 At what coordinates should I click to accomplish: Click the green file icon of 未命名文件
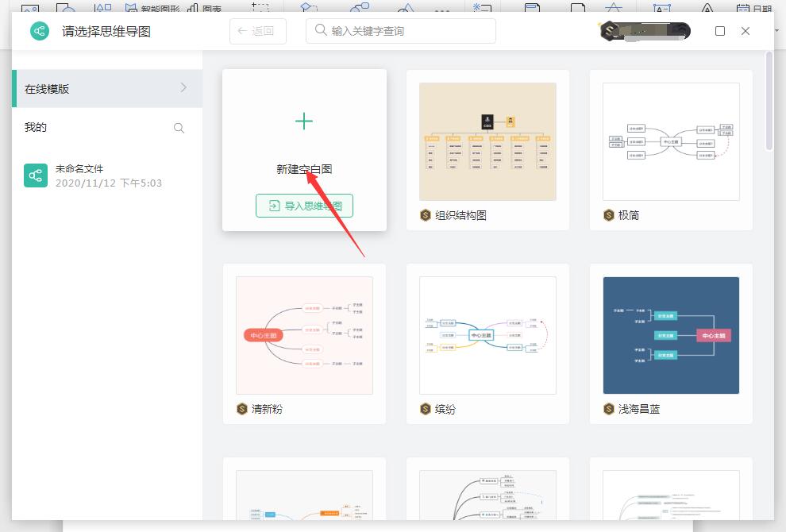(35, 175)
